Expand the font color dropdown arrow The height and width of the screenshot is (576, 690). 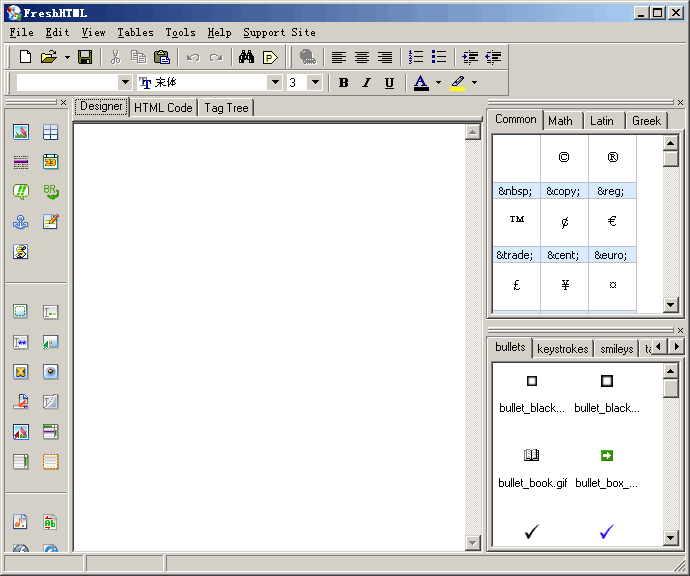click(x=438, y=82)
